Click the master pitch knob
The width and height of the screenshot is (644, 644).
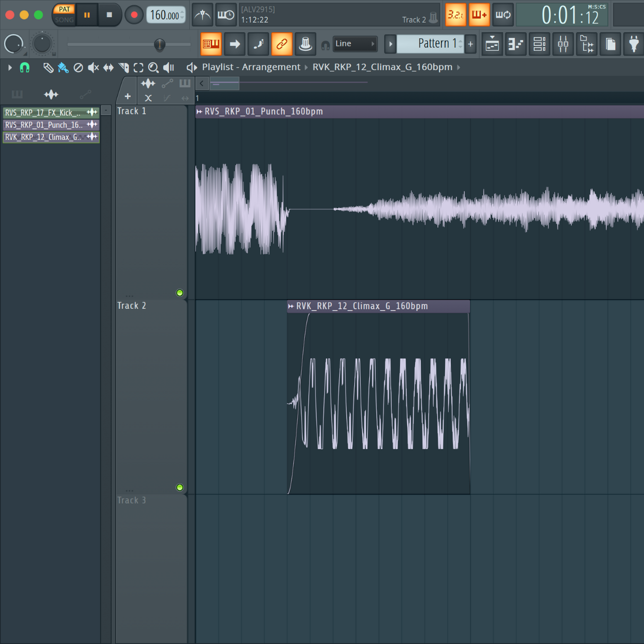(42, 44)
